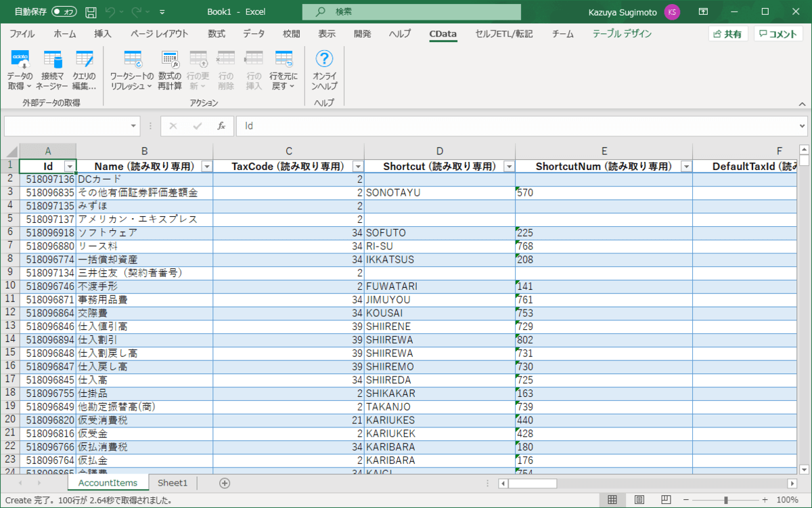
Task: Add a new sheet with the plus icon
Action: [225, 483]
